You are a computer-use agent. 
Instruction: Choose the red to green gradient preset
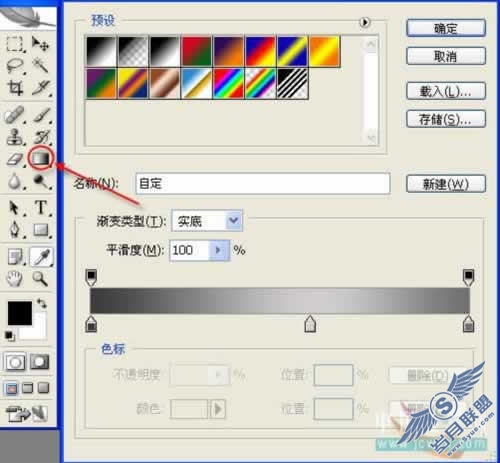tap(196, 51)
